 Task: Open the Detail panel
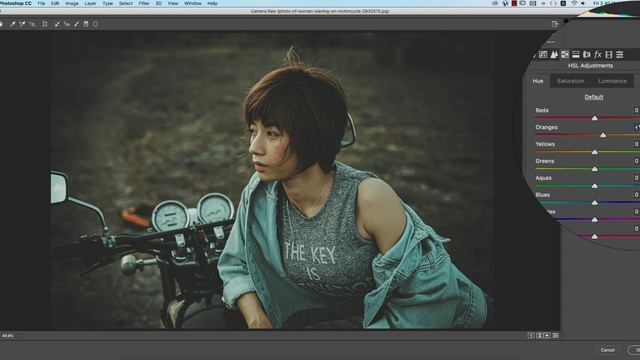(x=554, y=54)
